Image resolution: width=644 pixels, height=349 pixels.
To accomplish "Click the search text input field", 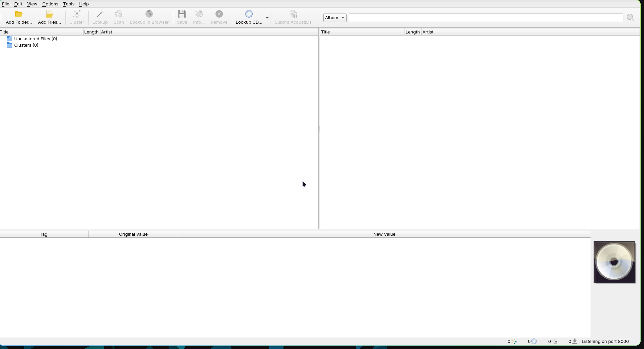I will [486, 18].
